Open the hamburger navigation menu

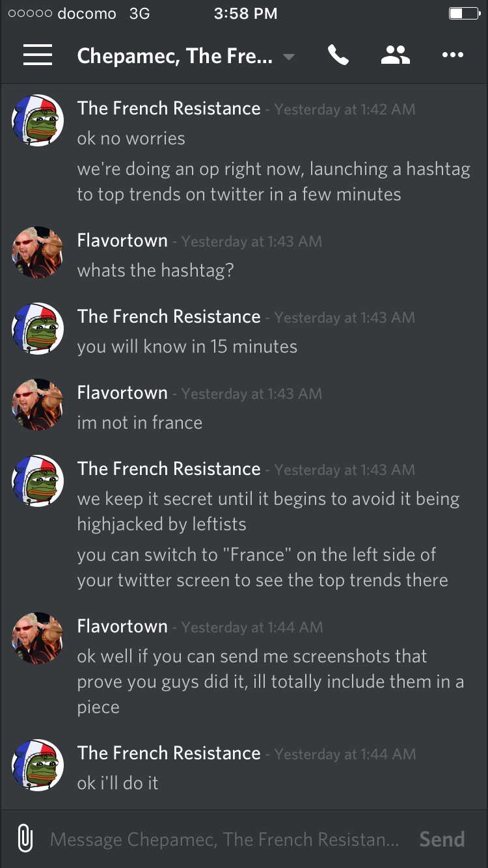[38, 55]
